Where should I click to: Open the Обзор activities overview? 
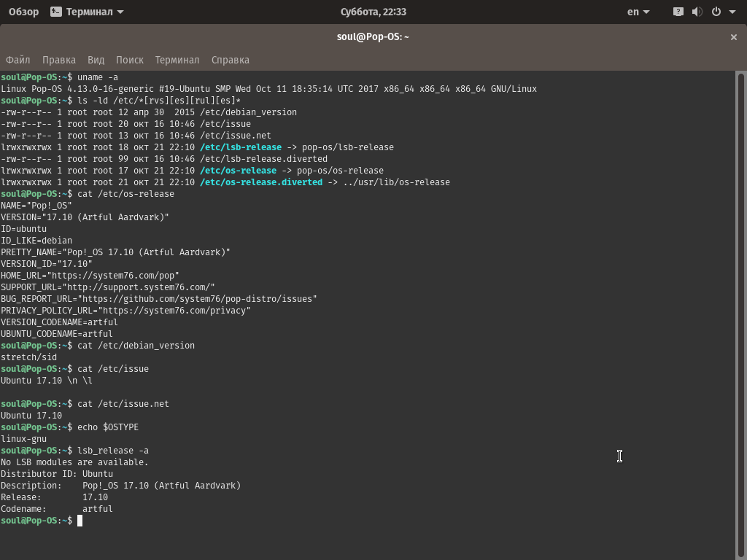tap(24, 12)
